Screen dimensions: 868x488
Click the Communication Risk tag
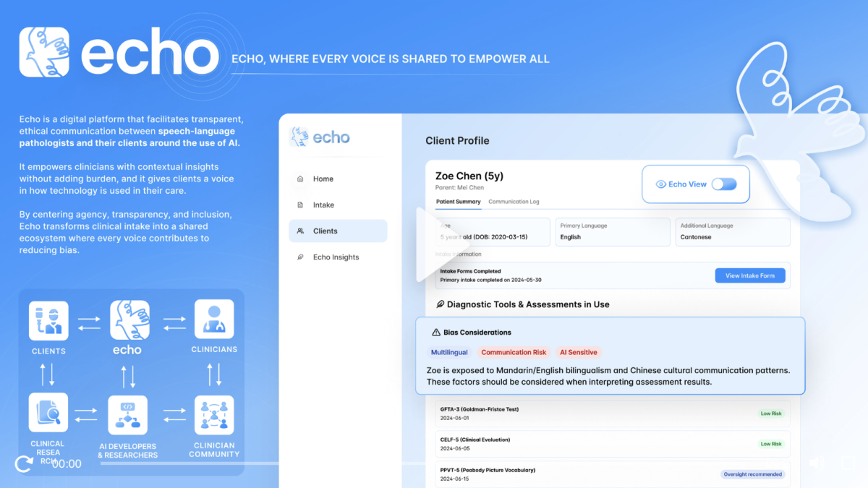[x=514, y=352]
